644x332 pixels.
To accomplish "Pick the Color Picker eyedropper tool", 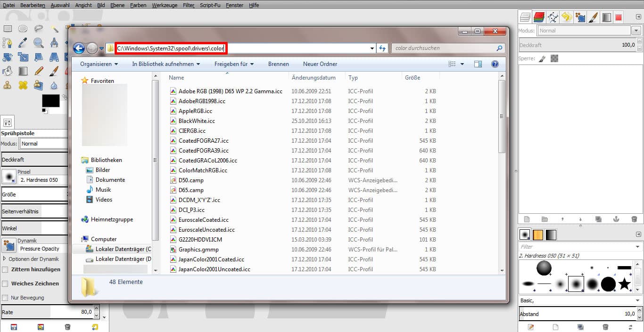I will pos(23,43).
